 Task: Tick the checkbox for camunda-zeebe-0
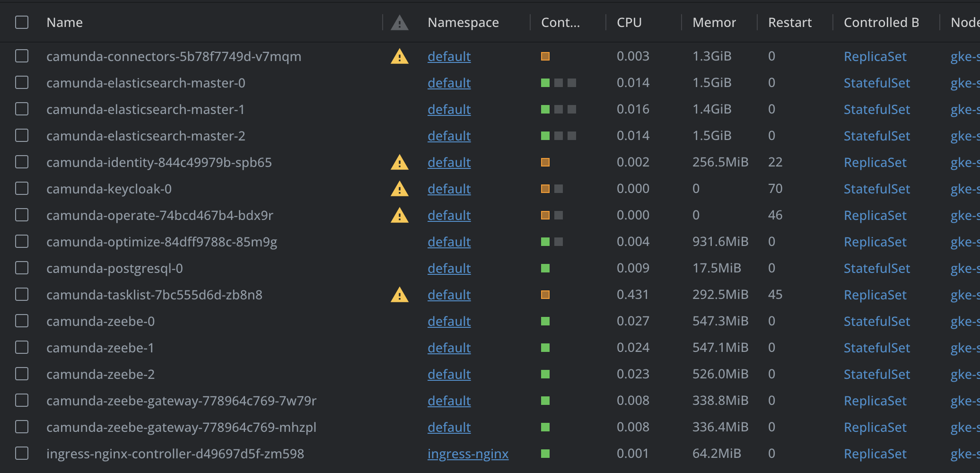22,321
